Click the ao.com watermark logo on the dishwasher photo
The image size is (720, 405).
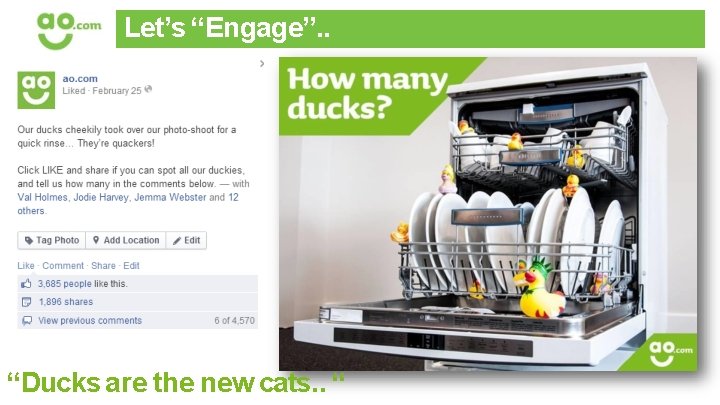coord(670,353)
